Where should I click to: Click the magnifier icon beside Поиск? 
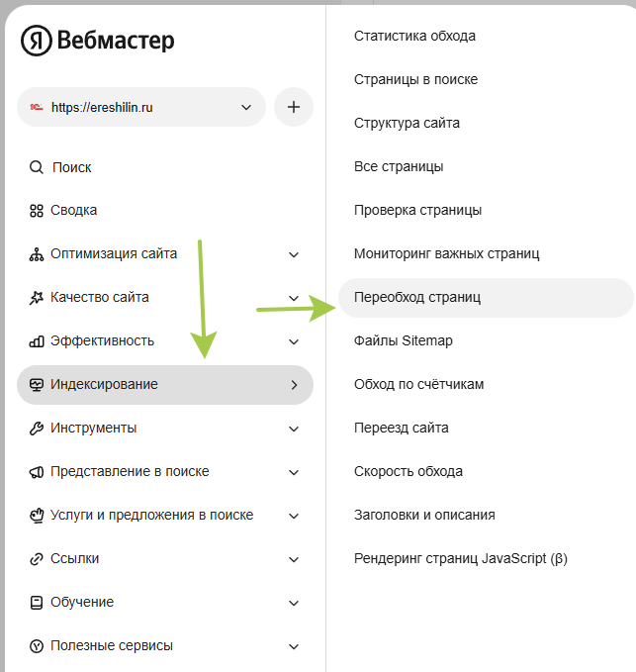tap(37, 167)
